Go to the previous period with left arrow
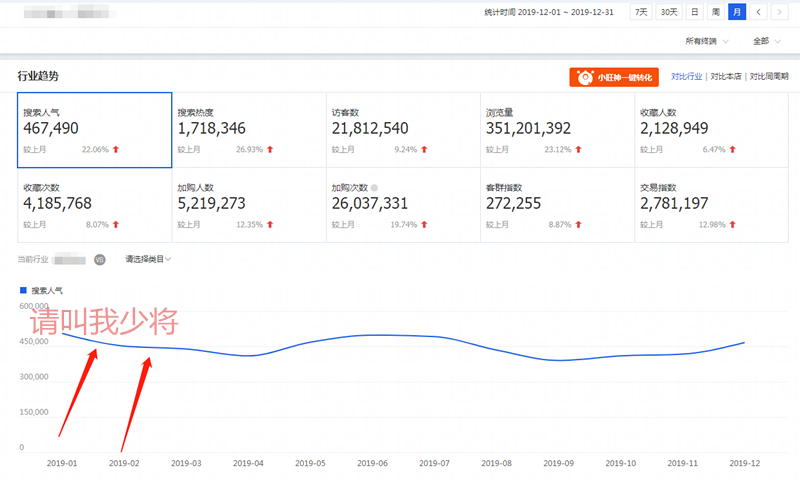This screenshot has height=480, width=800. click(x=760, y=12)
